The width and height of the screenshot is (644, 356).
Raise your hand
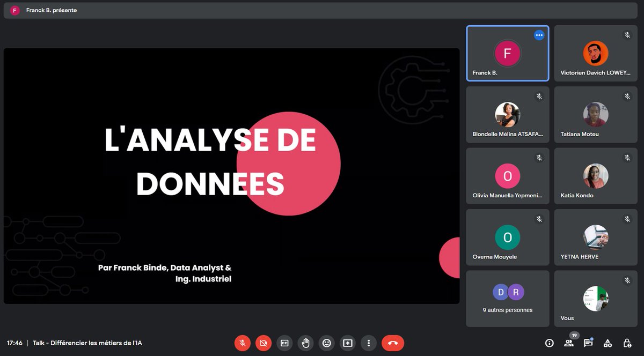point(305,343)
